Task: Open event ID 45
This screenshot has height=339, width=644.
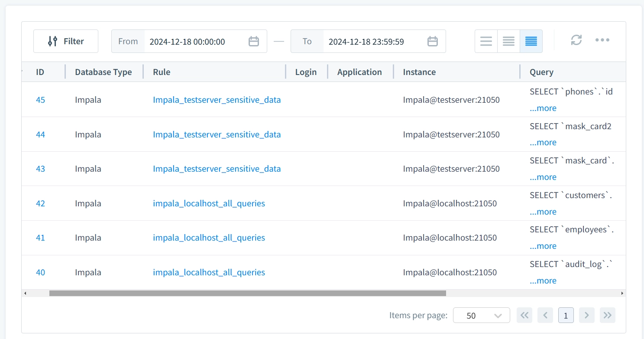Action: [40, 100]
